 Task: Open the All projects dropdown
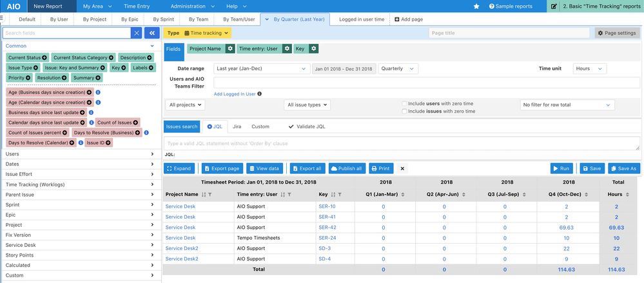pos(185,104)
